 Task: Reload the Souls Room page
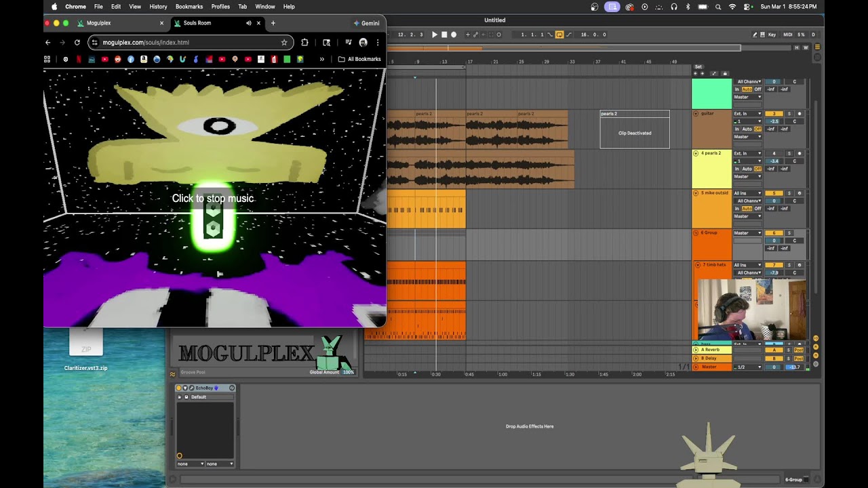tap(77, 42)
